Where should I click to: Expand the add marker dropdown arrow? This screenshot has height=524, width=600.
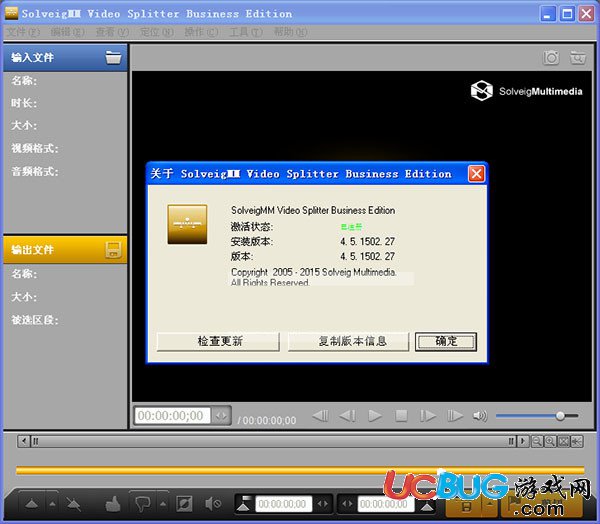[52, 504]
